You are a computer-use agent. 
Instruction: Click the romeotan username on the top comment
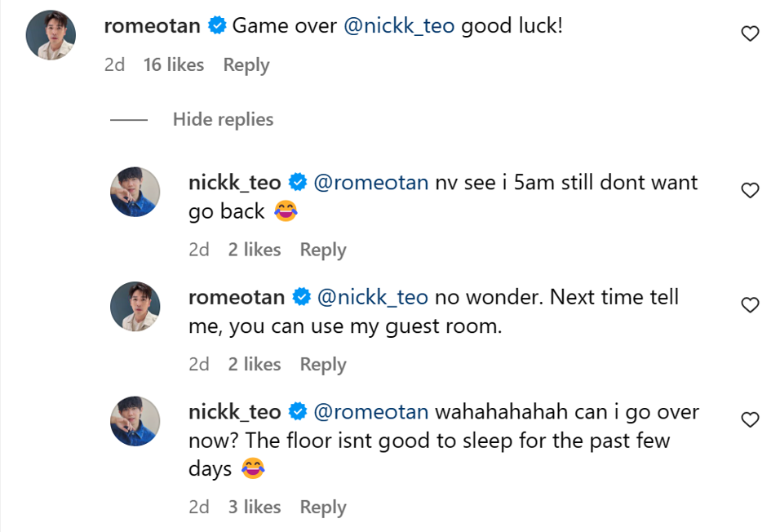[x=152, y=26]
